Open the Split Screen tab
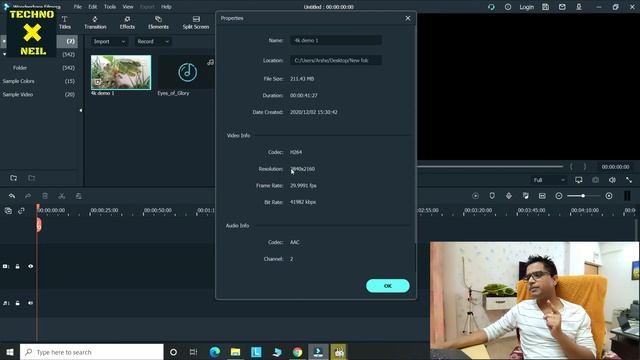640x360 pixels. point(196,23)
